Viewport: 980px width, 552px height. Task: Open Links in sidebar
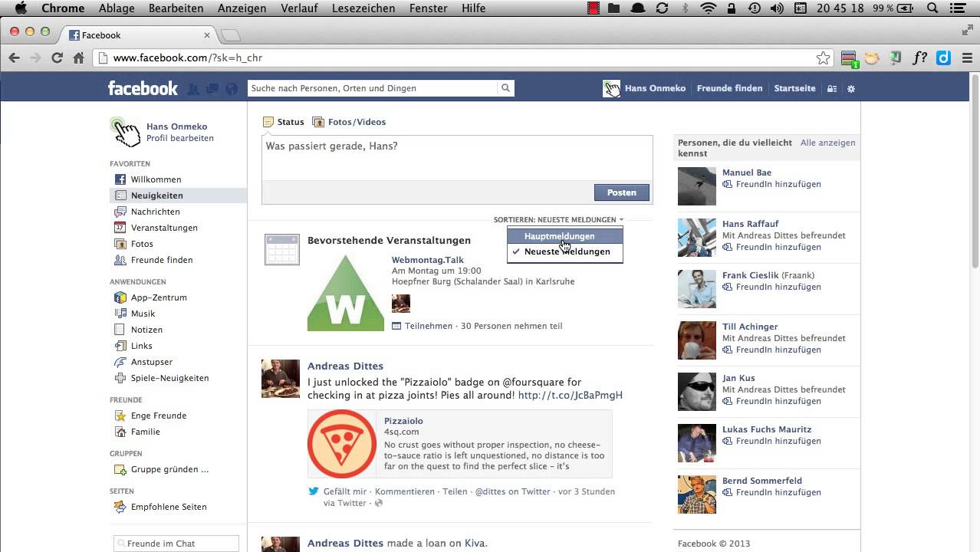pos(141,346)
